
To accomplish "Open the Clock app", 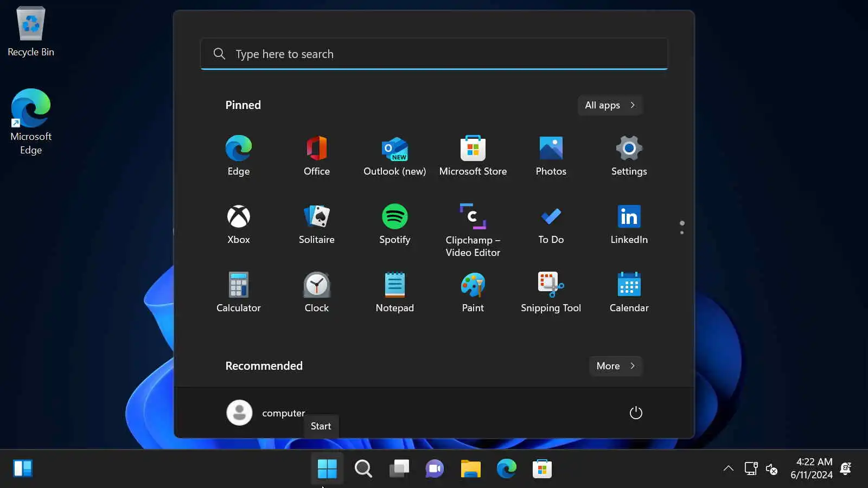I will (x=317, y=292).
